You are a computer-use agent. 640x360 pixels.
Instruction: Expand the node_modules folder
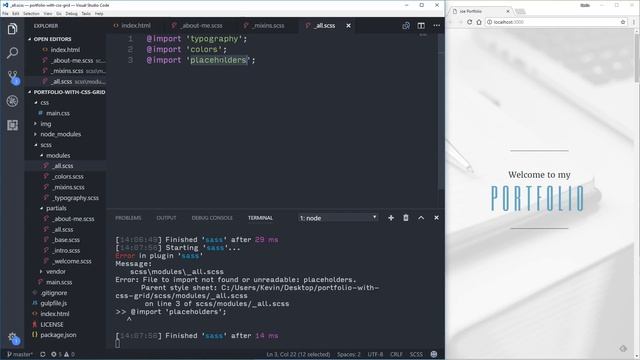(60, 134)
